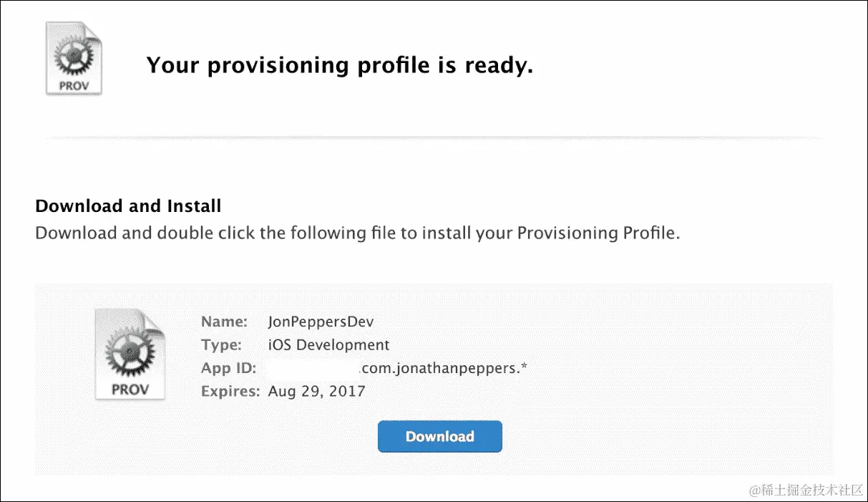Click the Expires date Aug 29, 2017
The image size is (868, 502).
point(316,391)
